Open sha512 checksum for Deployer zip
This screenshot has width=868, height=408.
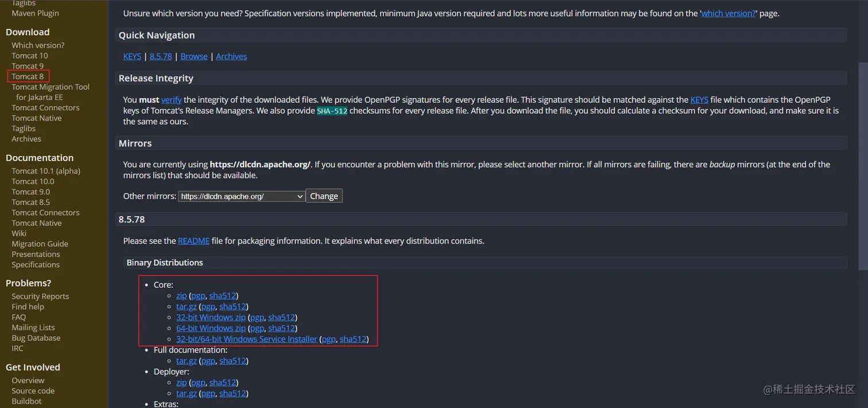[x=223, y=383]
